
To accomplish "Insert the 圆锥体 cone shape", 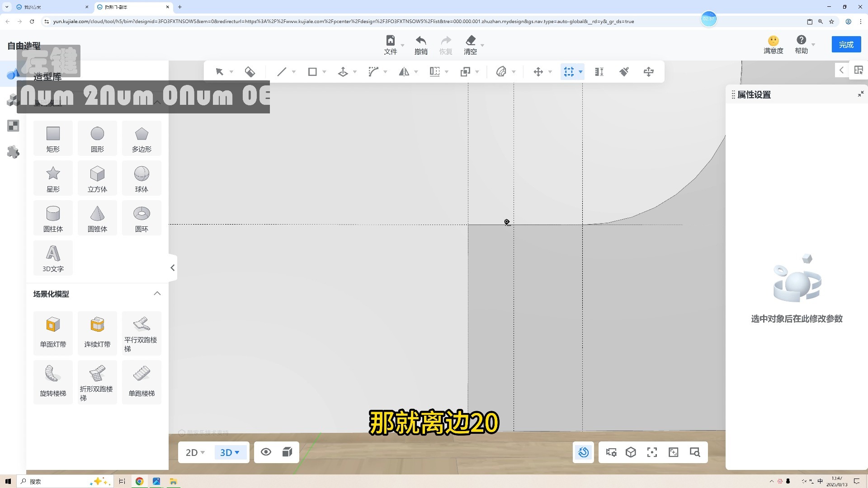I will (97, 218).
